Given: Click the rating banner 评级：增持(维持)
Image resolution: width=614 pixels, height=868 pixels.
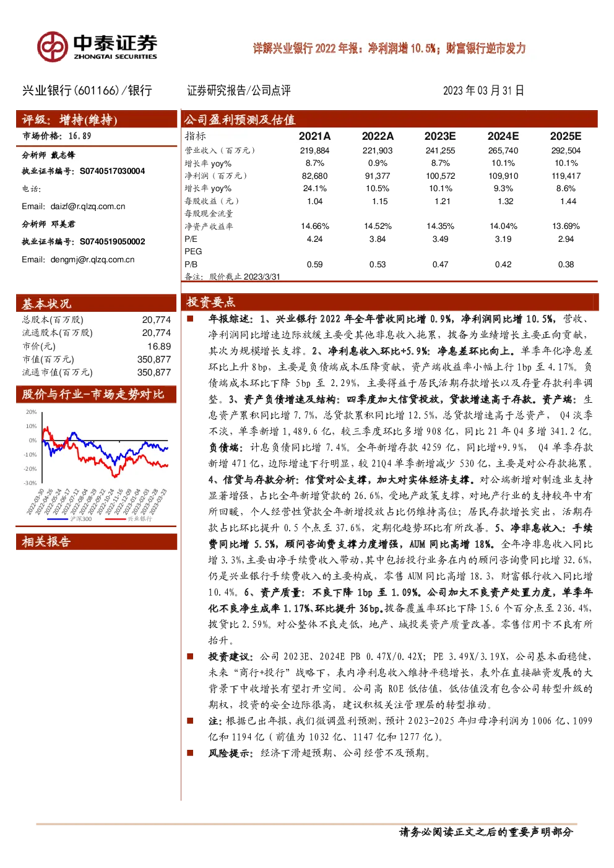Looking at the screenshot, I should tap(97, 119).
